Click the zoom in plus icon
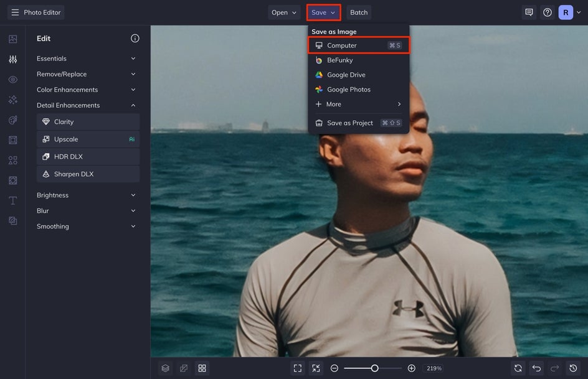Viewport: 588px width, 379px height. pos(411,368)
